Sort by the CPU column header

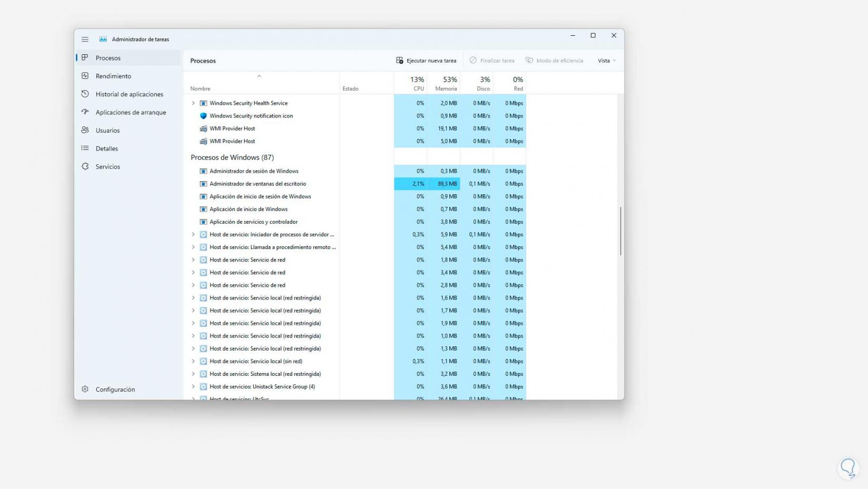click(410, 83)
